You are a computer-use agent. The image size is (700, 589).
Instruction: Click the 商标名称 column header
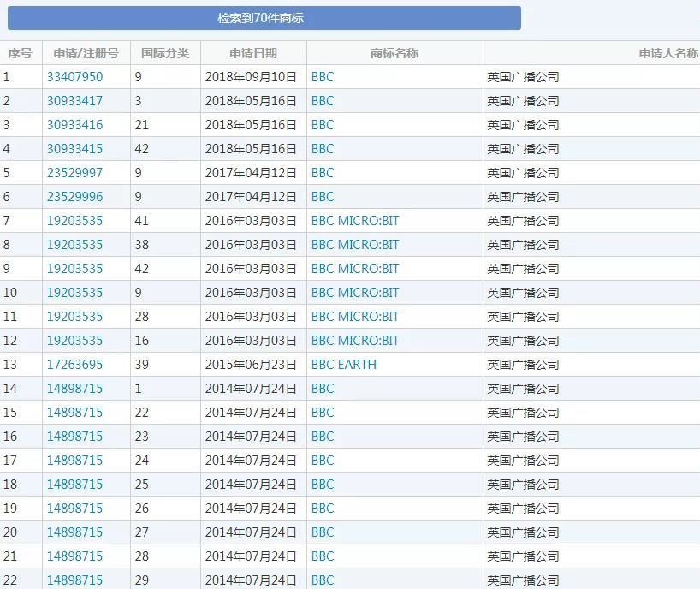[394, 53]
